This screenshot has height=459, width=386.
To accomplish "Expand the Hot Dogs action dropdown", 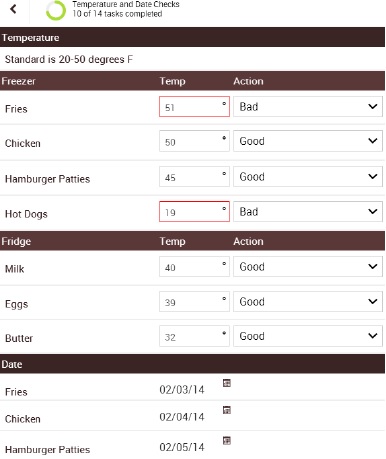I will [x=308, y=211].
